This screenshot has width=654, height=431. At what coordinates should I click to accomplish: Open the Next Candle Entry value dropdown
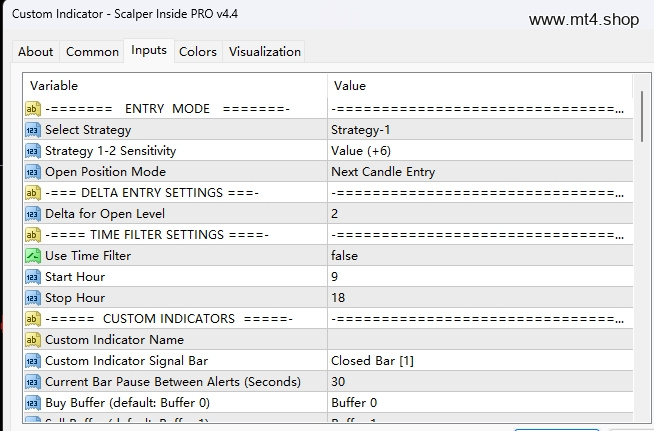(480, 172)
